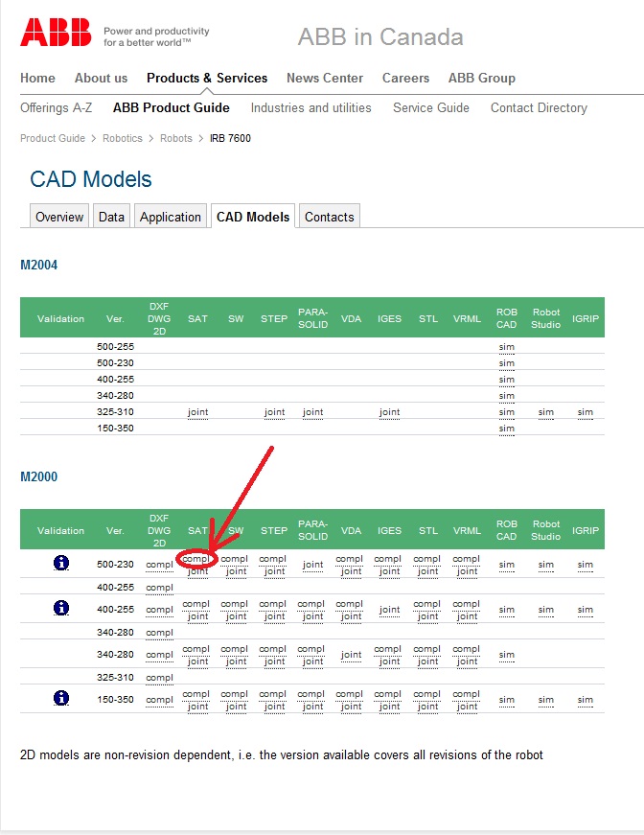
Task: Download M2000 340-280 VDA joint model
Action: 352,655
